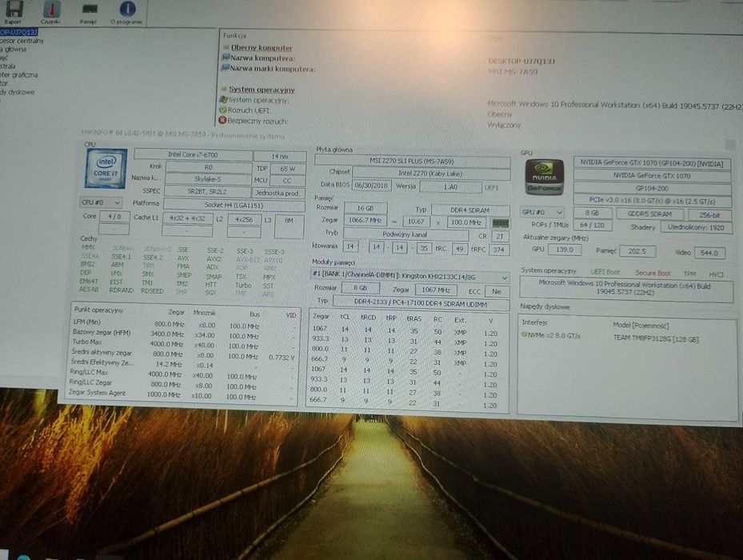Image resolution: width=743 pixels, height=560 pixels.
Task: Click the 65 W TDP value
Action: 287,168
